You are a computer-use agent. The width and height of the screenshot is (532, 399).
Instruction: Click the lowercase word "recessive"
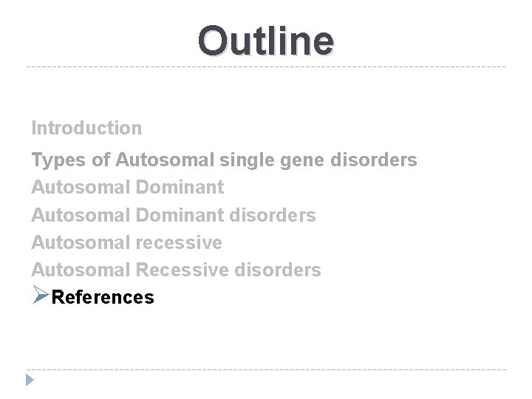[x=180, y=242]
